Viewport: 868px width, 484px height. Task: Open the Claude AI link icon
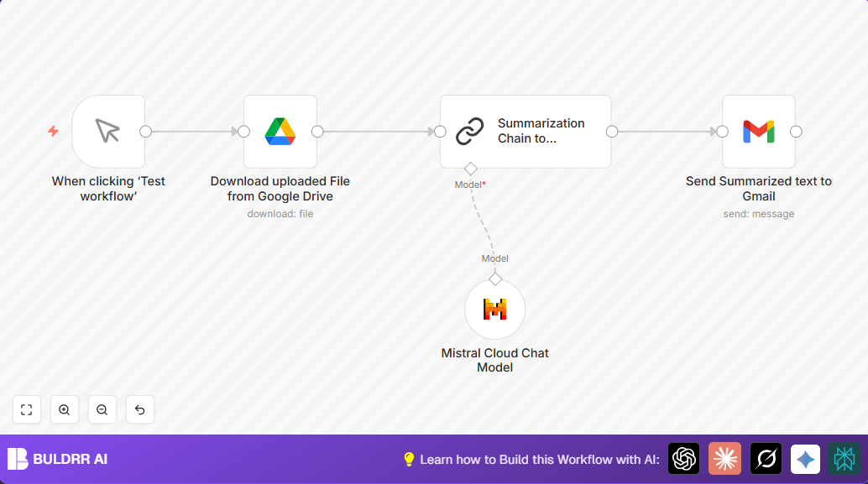tap(724, 459)
